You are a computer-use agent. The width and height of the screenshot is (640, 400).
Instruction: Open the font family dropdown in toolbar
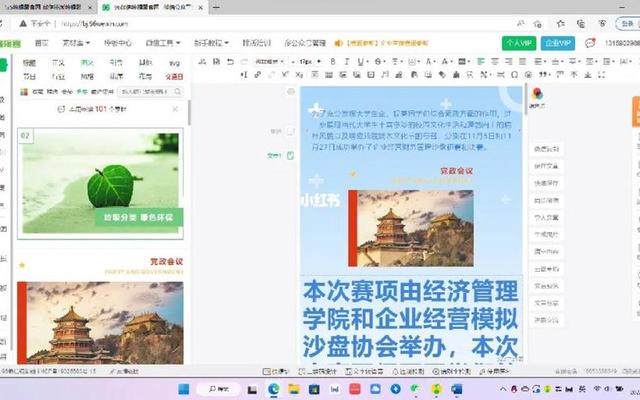coord(270,62)
